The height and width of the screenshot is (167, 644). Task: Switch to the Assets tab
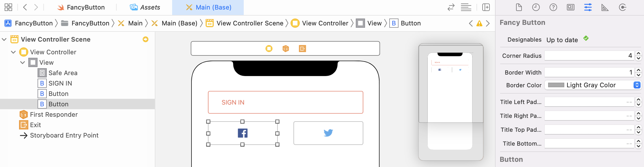coord(145,7)
